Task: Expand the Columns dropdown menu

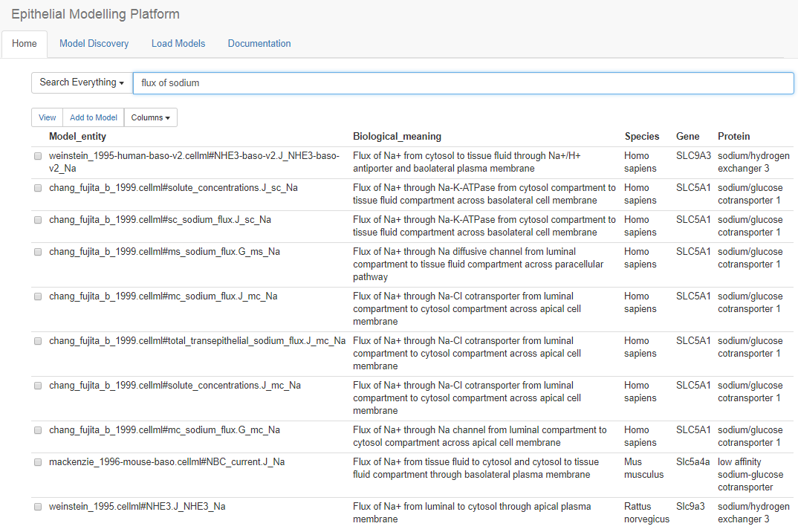Action: pyautogui.click(x=151, y=117)
